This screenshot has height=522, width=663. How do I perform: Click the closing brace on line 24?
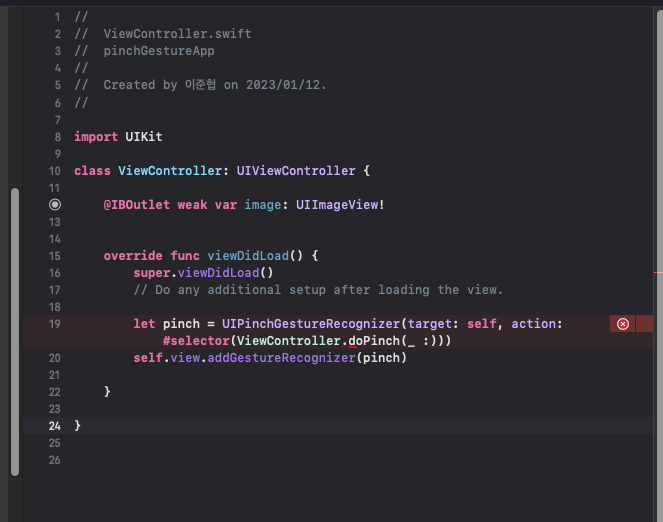tap(77, 426)
